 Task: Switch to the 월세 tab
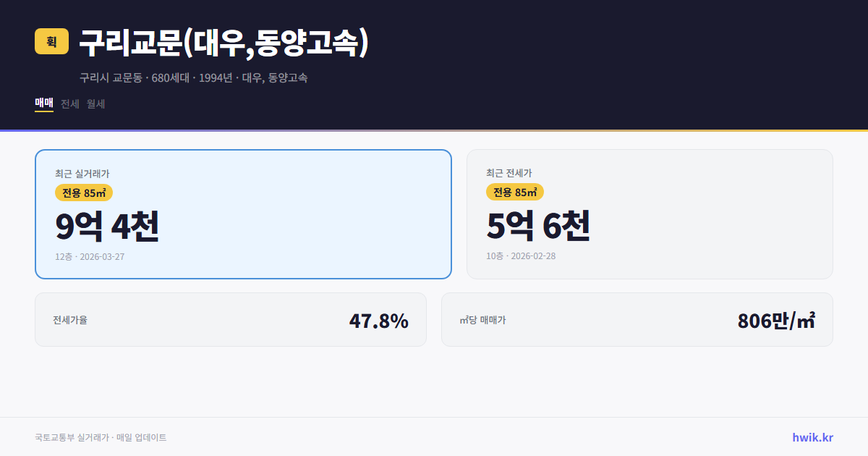pos(95,104)
